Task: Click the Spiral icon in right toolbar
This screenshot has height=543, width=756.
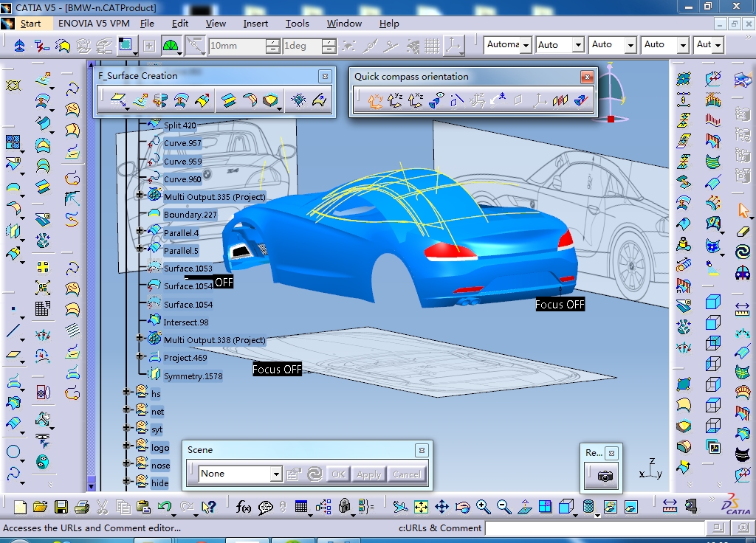Action: [x=743, y=252]
